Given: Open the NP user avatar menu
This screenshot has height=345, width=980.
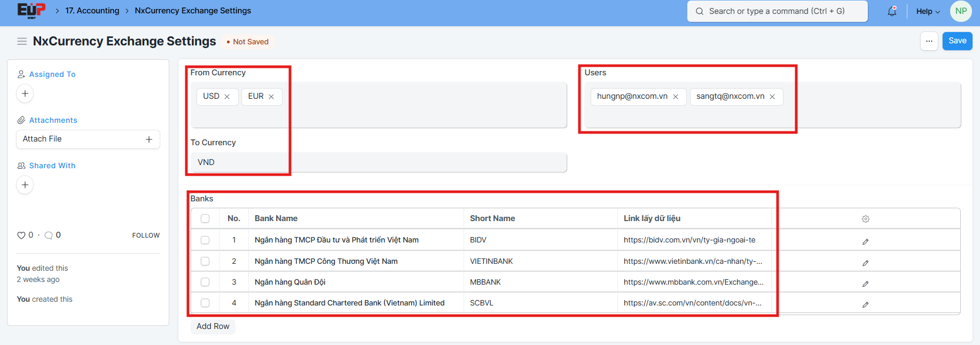Looking at the screenshot, I should 961,11.
